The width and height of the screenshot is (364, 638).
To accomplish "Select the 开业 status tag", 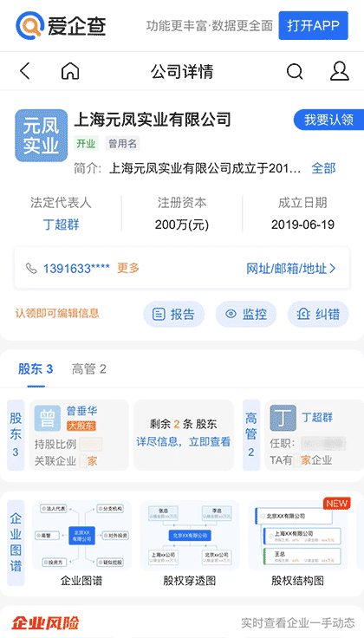I will [86, 143].
